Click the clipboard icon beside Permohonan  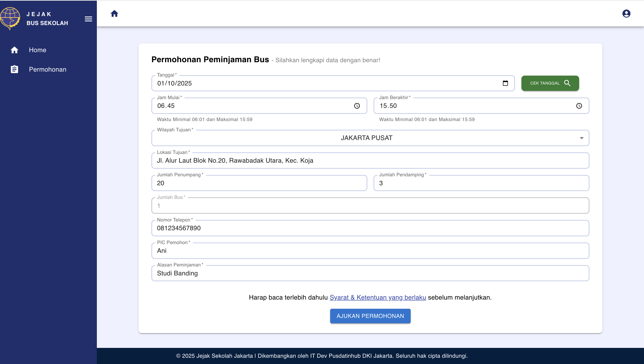pyautogui.click(x=15, y=69)
